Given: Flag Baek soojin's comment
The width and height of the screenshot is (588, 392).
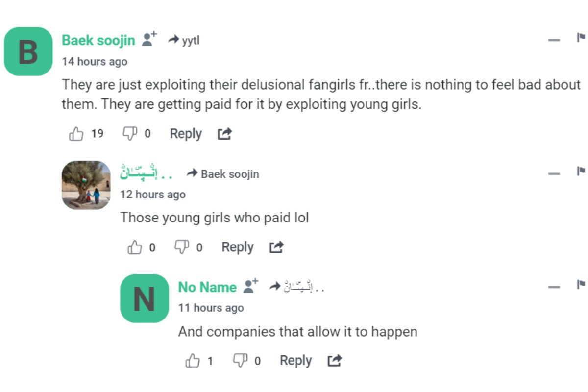Looking at the screenshot, I should [581, 38].
